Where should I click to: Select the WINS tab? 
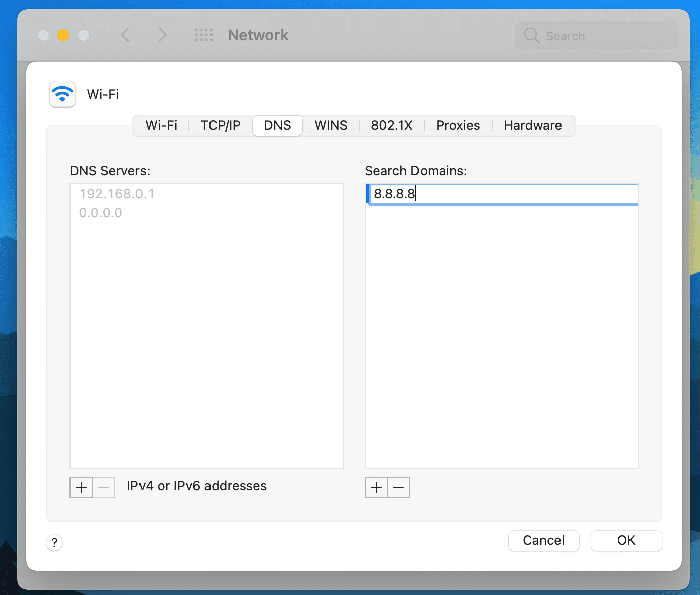331,125
